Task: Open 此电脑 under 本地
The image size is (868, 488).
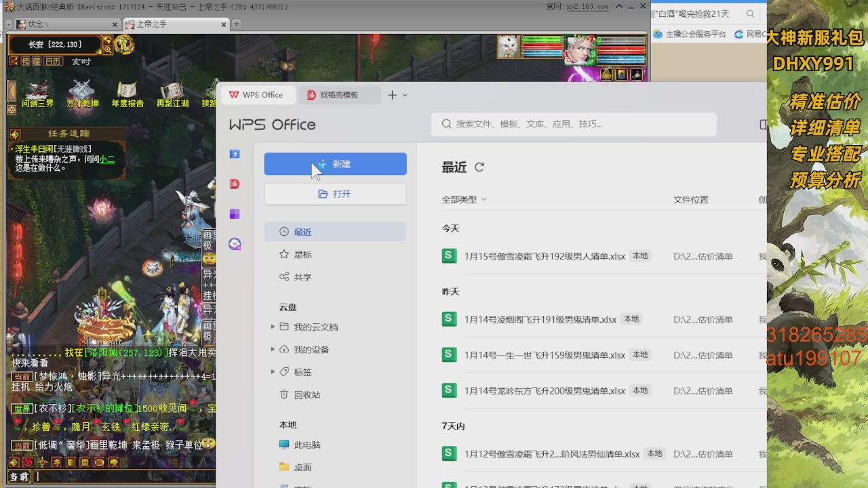Action: tap(300, 445)
